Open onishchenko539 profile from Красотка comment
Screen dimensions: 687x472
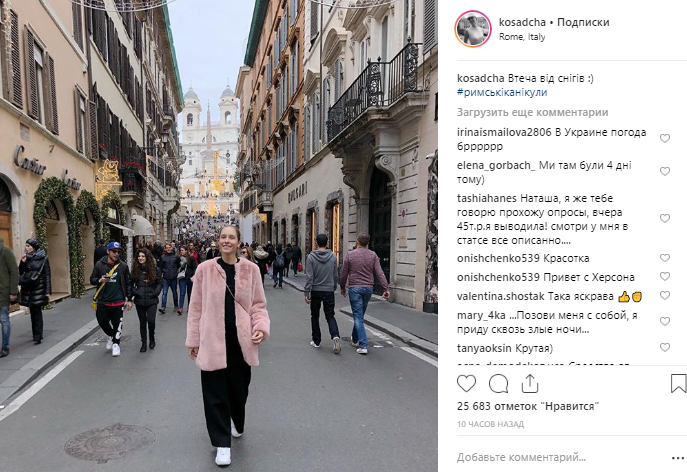click(x=498, y=258)
